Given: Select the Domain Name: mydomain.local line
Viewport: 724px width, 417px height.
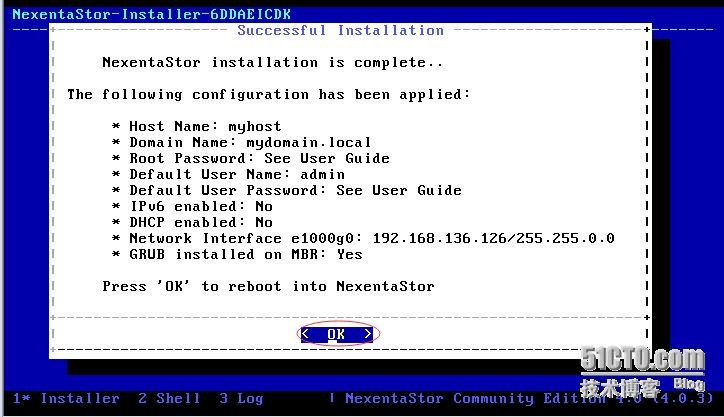Looking at the screenshot, I should (241, 142).
